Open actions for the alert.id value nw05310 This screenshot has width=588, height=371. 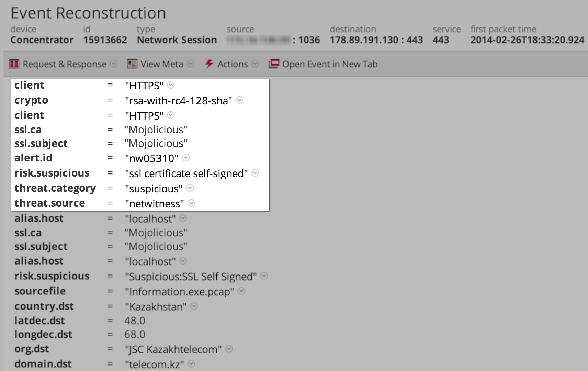tap(186, 158)
